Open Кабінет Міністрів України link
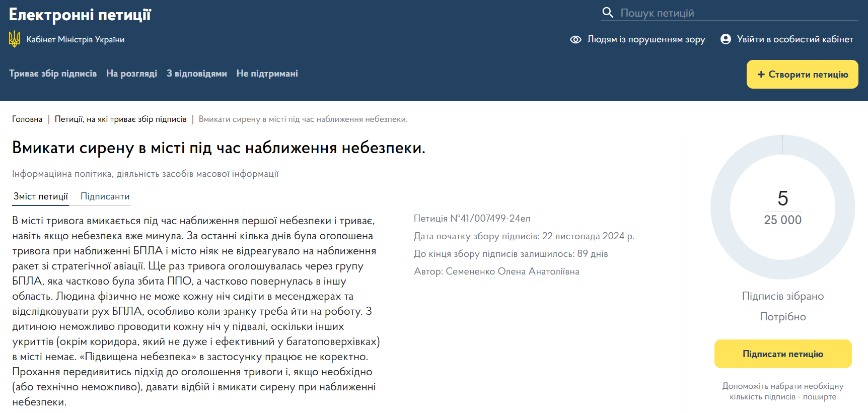 (76, 39)
